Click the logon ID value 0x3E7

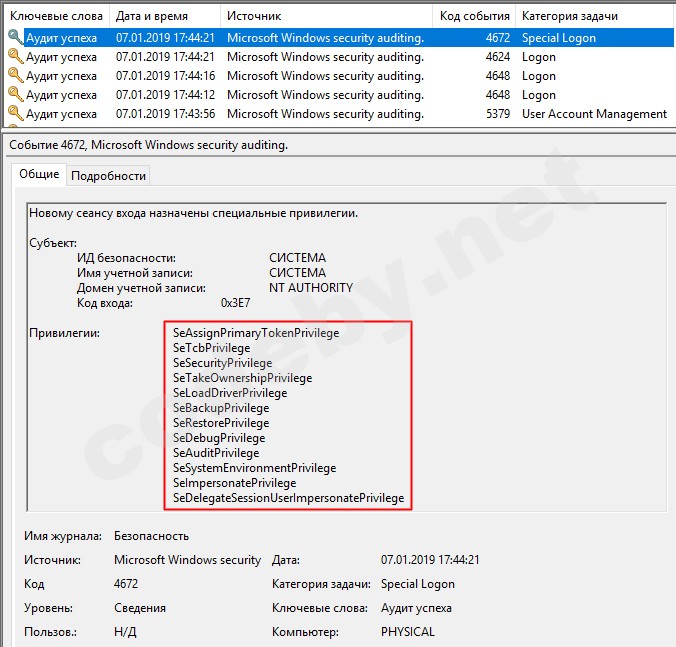(x=235, y=303)
